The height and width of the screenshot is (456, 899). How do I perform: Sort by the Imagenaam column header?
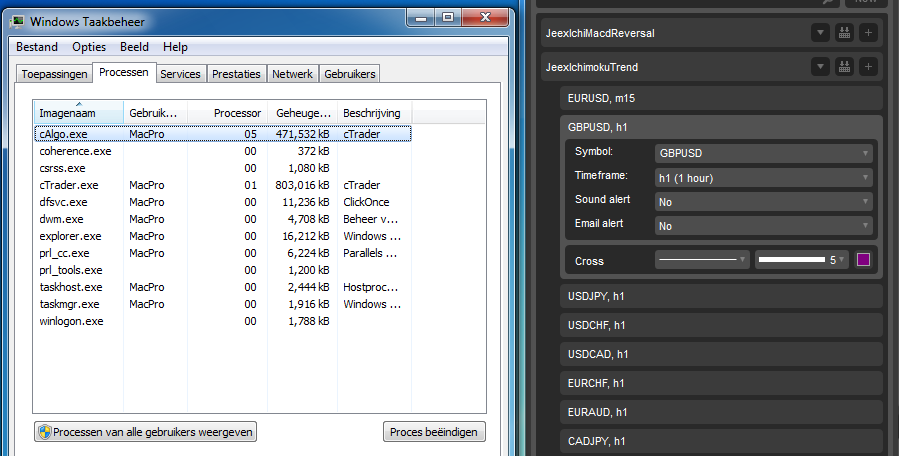point(79,112)
